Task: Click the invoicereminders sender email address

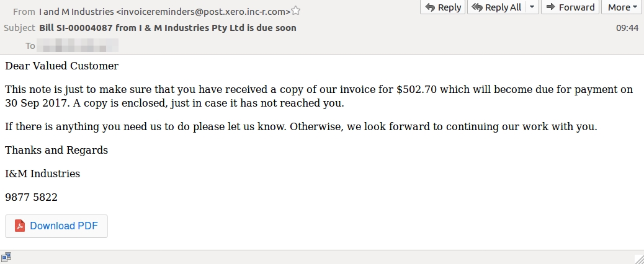Action: (x=203, y=12)
